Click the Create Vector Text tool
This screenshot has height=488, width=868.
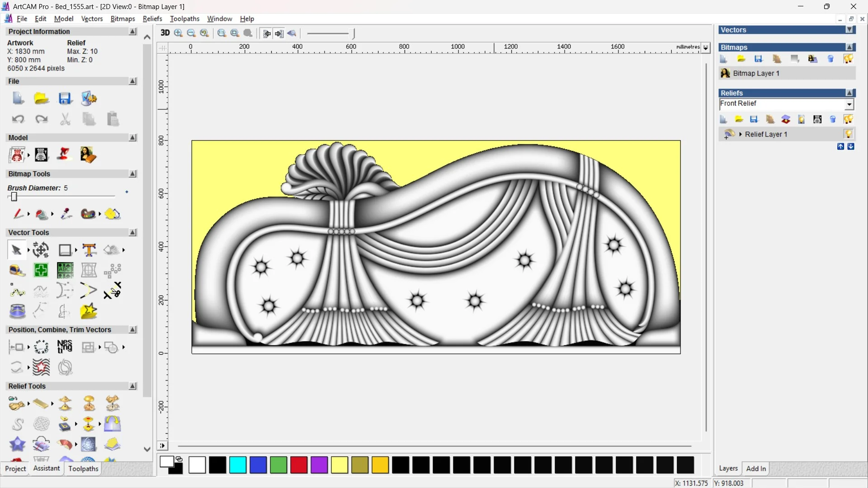89,250
